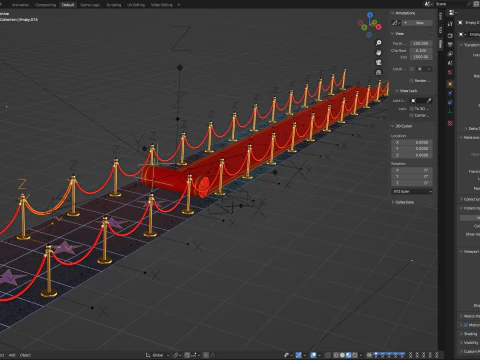This screenshot has width=480, height=360.
Task: Click the zoom magnifier icon in viewport
Action: (x=379, y=43)
